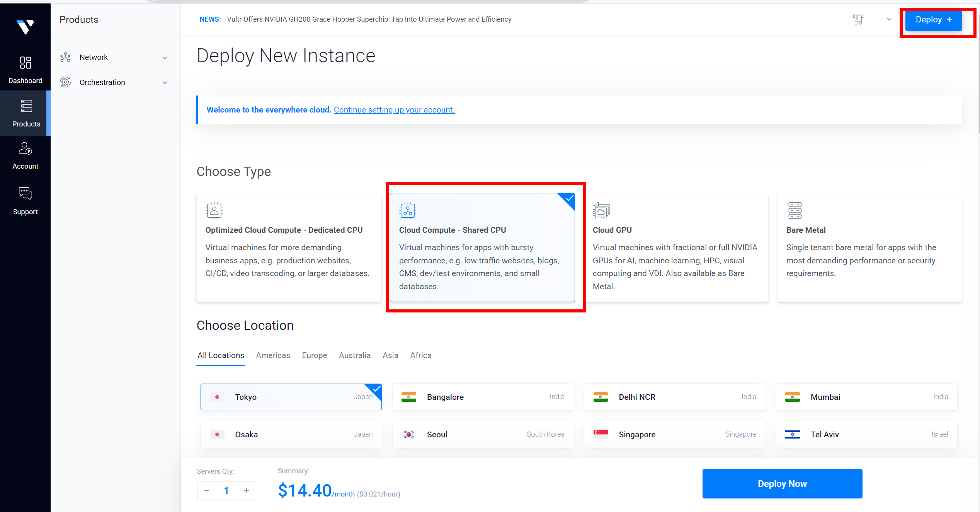
Task: Click the Network nodes icon
Action: [x=65, y=57]
